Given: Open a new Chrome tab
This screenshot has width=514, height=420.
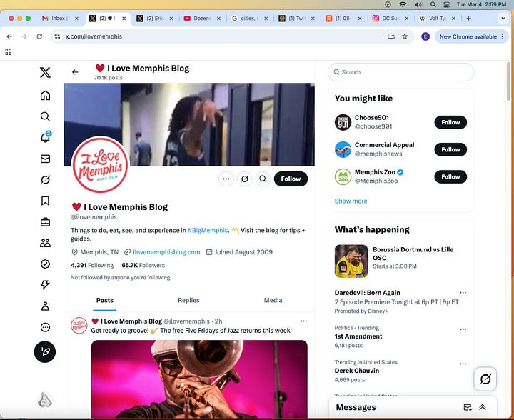Looking at the screenshot, I should pos(468,19).
